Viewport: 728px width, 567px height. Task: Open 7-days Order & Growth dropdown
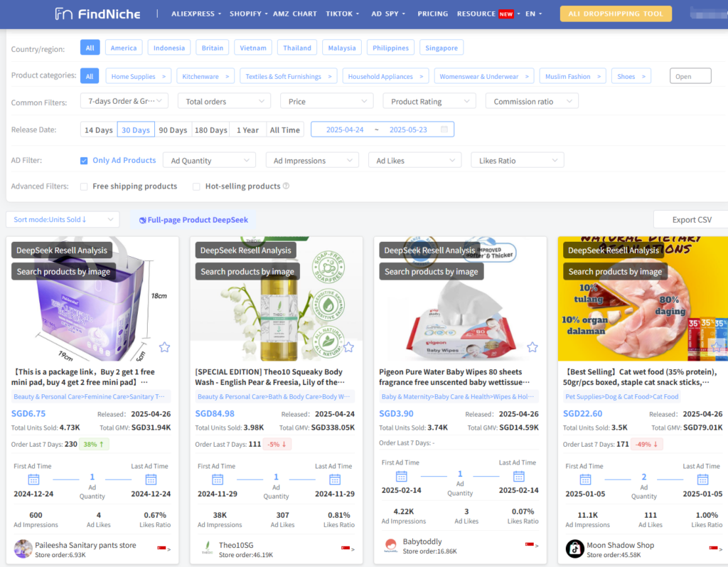pyautogui.click(x=124, y=101)
